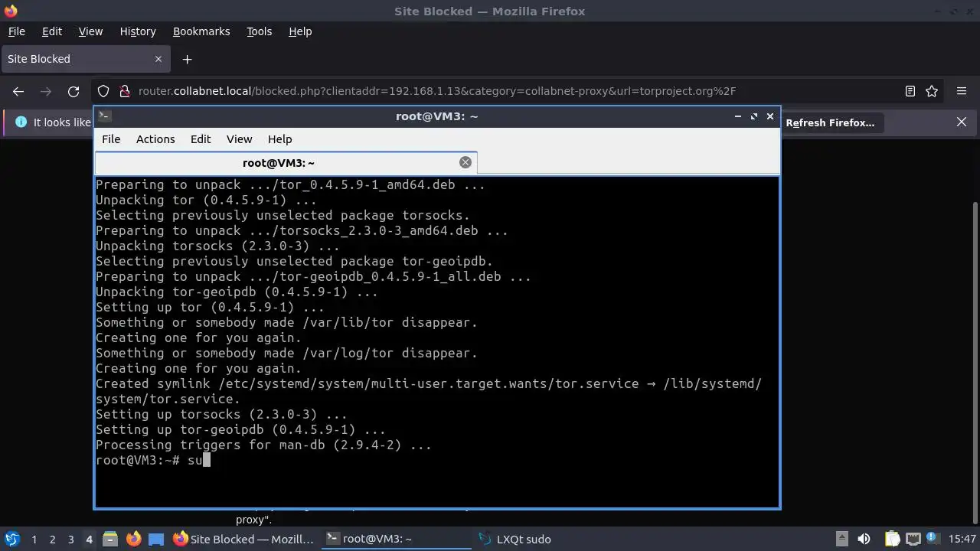Open the volume control tray icon

(864, 539)
